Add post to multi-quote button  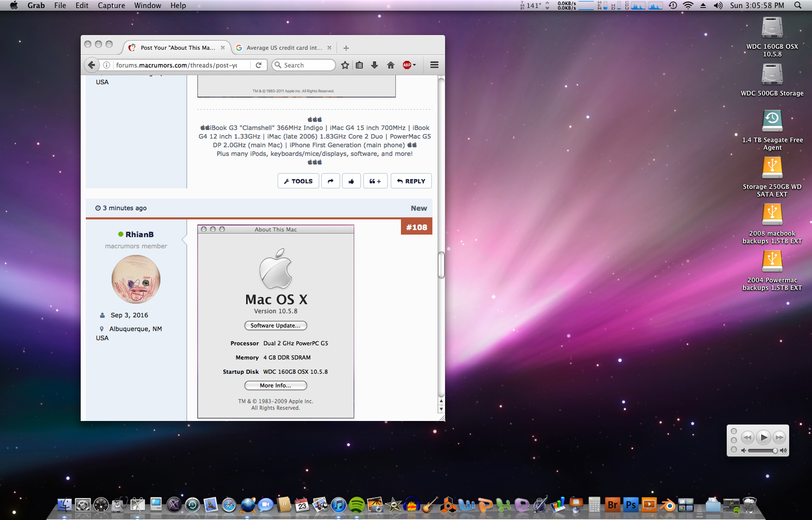click(375, 181)
